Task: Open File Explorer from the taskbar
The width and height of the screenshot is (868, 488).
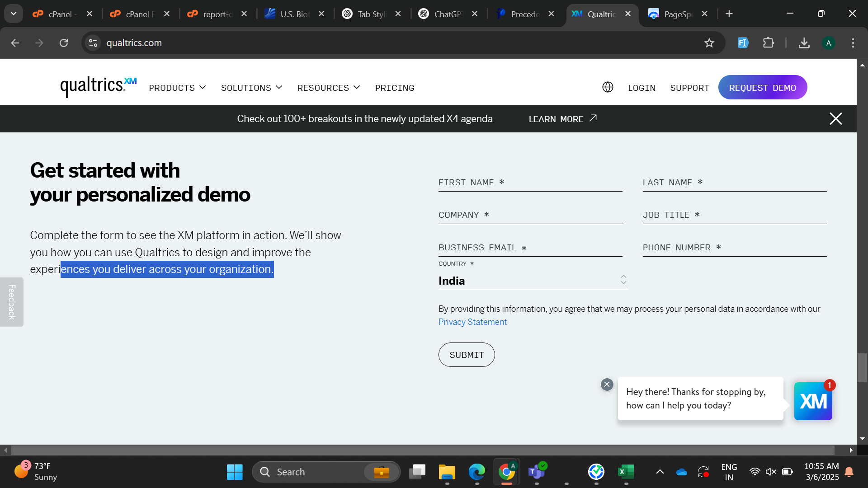Action: click(447, 472)
